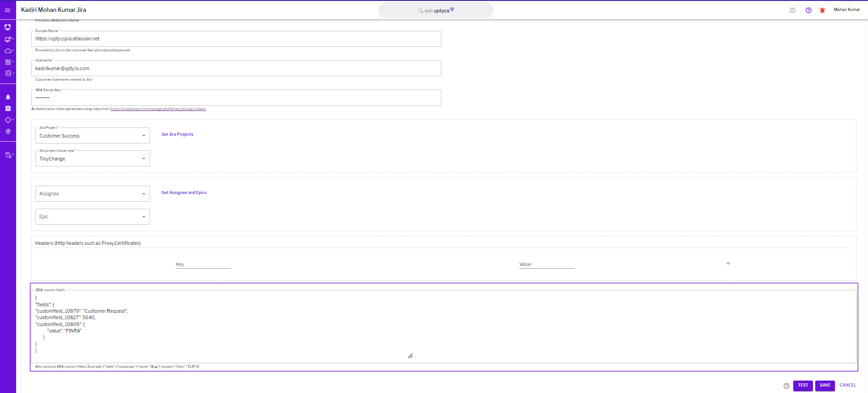
Task: Open the bell alerts icon in sidebar
Action: [x=8, y=97]
